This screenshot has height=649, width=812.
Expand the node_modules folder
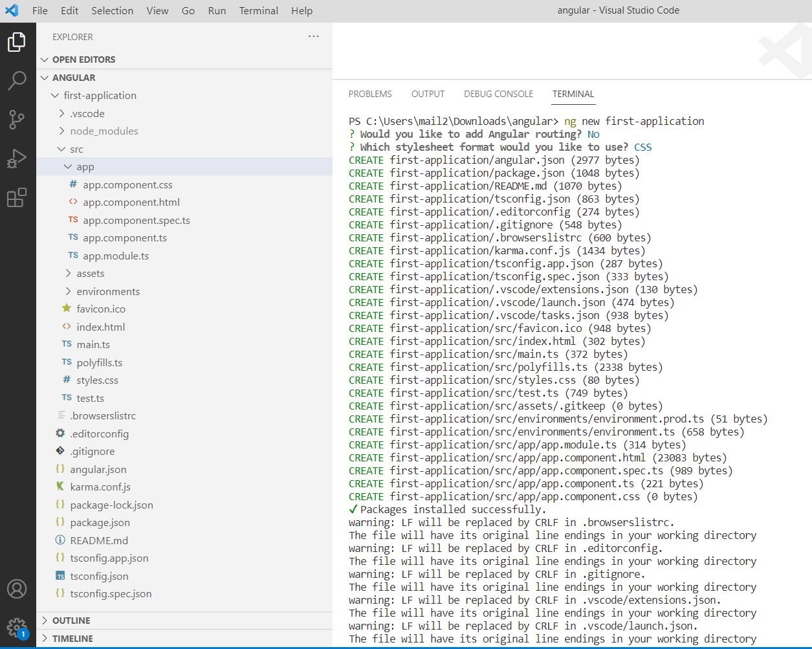(x=184, y=131)
